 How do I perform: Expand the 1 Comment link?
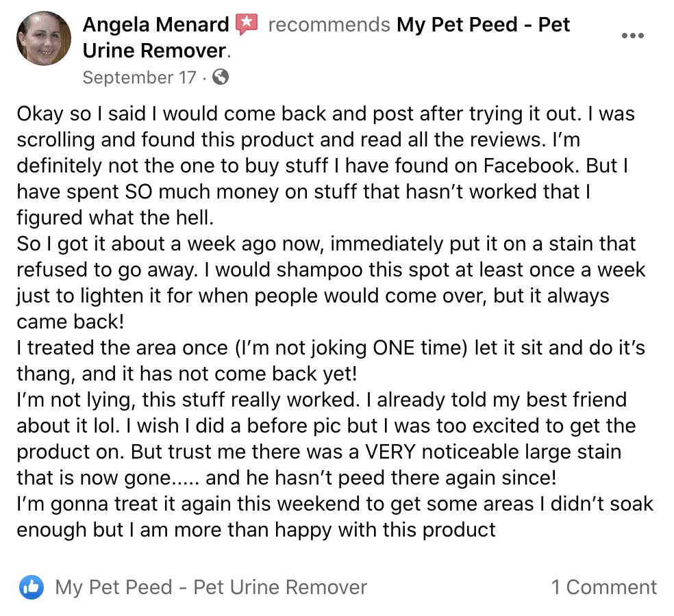[x=604, y=587]
